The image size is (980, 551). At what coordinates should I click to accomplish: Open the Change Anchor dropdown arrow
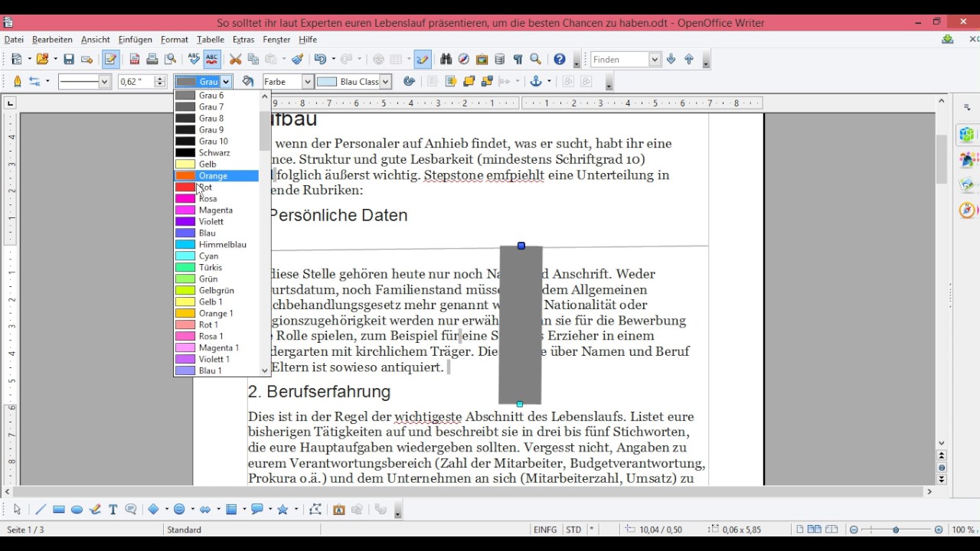pos(549,81)
